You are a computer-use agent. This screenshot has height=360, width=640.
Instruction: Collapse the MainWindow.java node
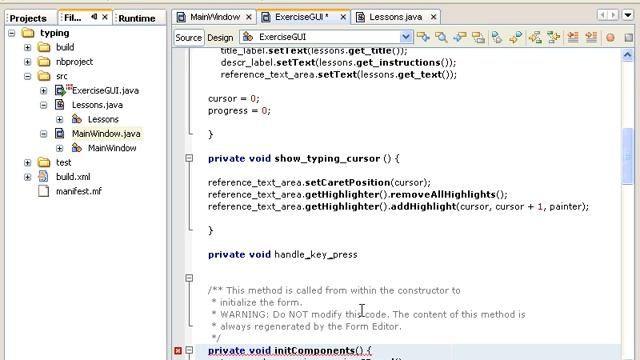[43, 134]
